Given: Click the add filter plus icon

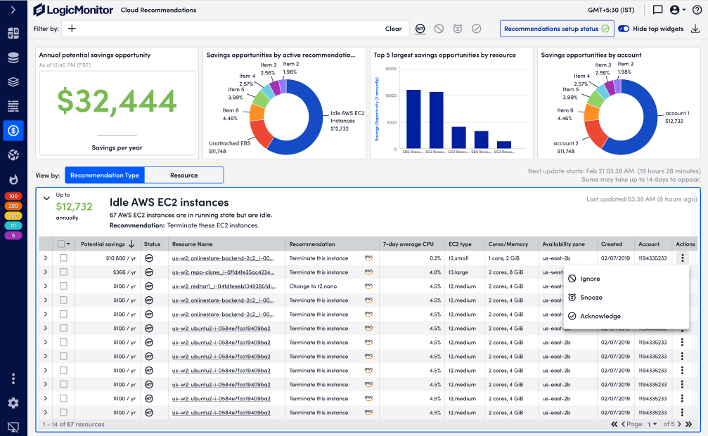Looking at the screenshot, I should [72, 30].
